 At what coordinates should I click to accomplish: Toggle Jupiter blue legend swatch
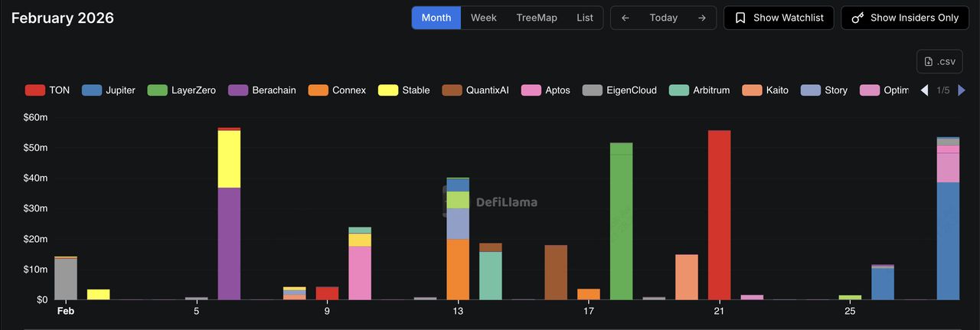tap(92, 90)
